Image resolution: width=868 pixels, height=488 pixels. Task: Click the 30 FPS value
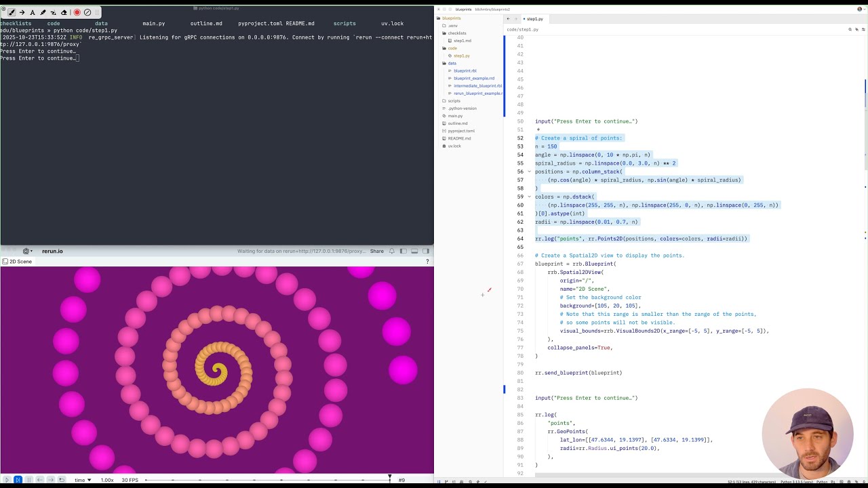[130, 480]
